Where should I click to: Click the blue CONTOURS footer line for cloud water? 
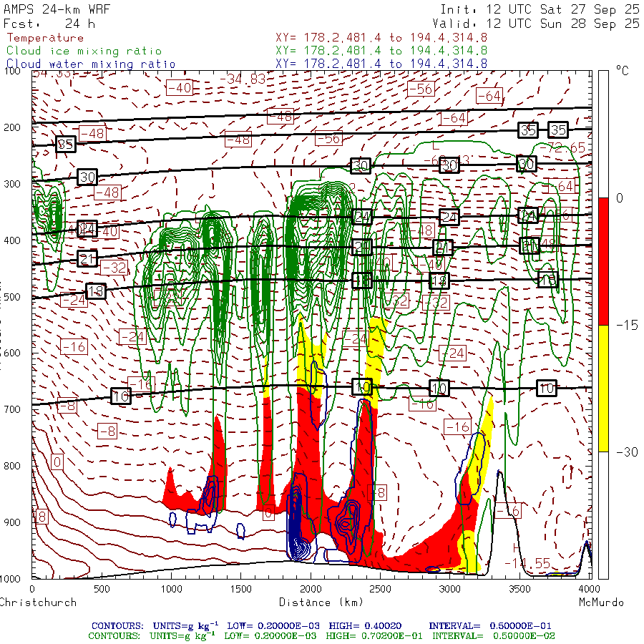321,626
